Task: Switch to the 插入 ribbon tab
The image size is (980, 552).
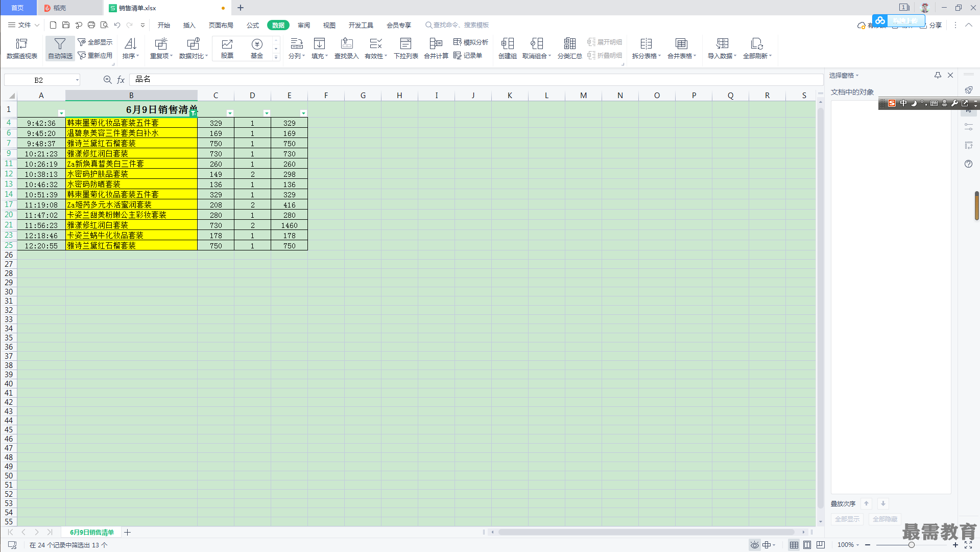Action: click(x=189, y=25)
